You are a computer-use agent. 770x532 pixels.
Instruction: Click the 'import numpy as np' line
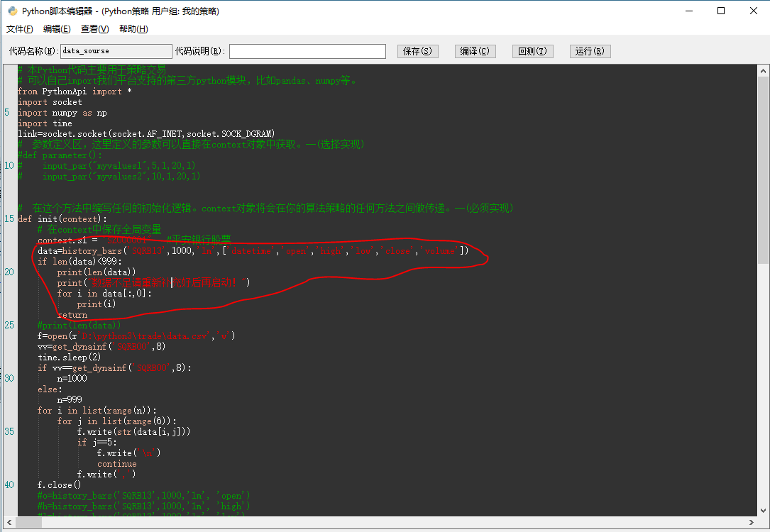pyautogui.click(x=62, y=113)
